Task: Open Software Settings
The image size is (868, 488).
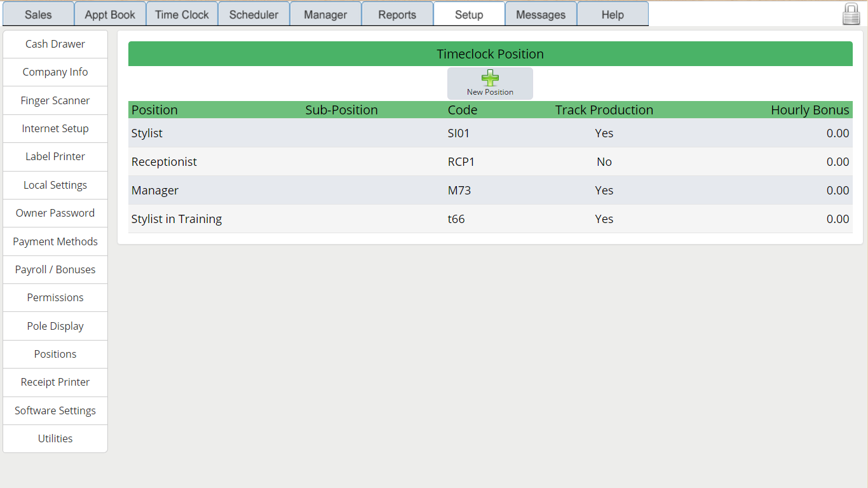Action: pyautogui.click(x=55, y=410)
